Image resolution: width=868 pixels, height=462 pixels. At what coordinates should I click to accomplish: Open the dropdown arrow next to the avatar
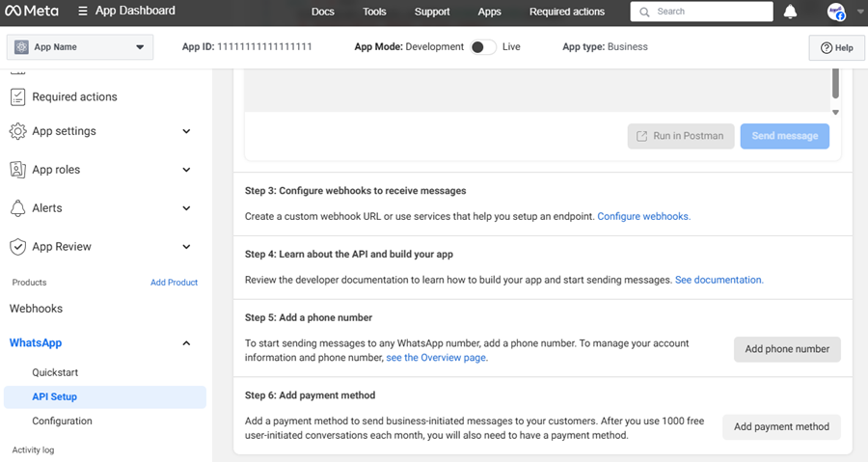coord(860,11)
